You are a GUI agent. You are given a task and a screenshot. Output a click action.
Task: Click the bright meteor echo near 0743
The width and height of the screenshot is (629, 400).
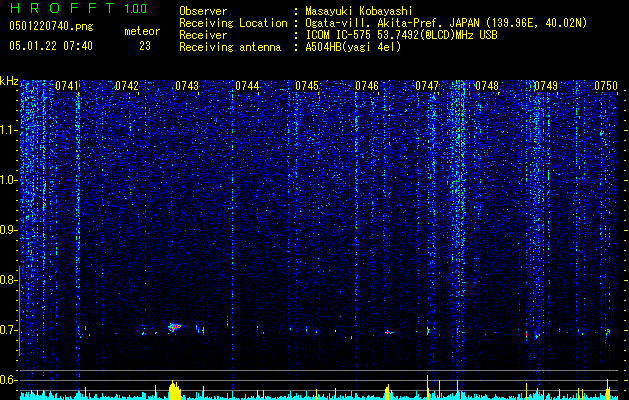[x=174, y=327]
